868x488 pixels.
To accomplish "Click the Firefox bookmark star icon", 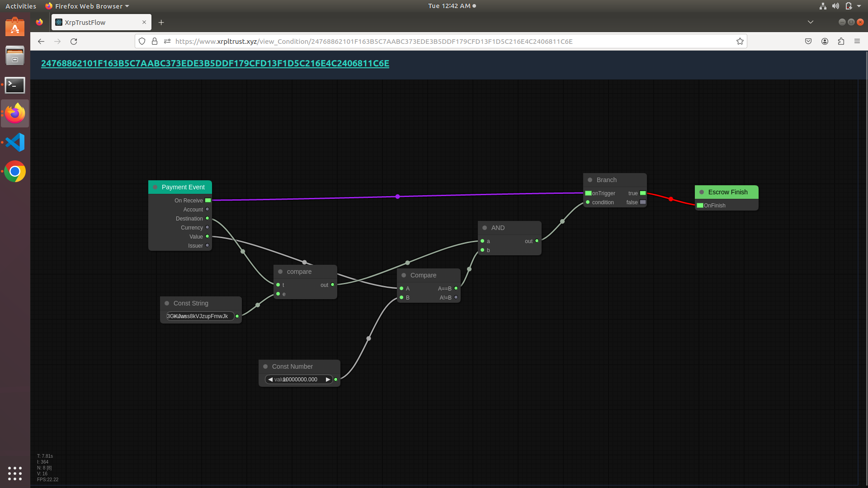I will 740,41.
